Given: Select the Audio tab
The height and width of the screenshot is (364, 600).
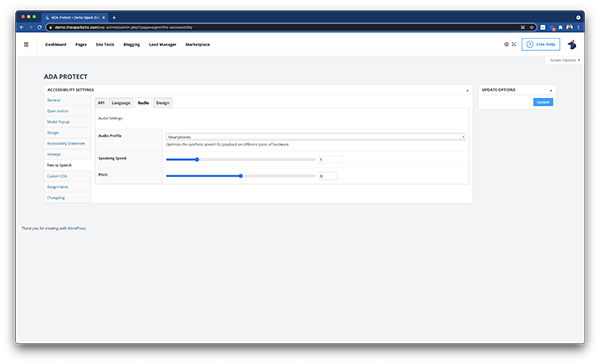Looking at the screenshot, I should (x=143, y=103).
